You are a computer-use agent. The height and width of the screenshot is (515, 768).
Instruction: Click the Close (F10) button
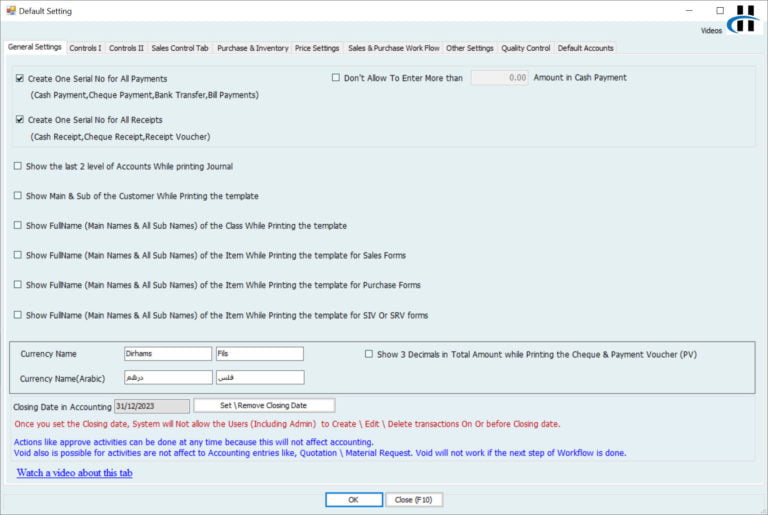(414, 499)
